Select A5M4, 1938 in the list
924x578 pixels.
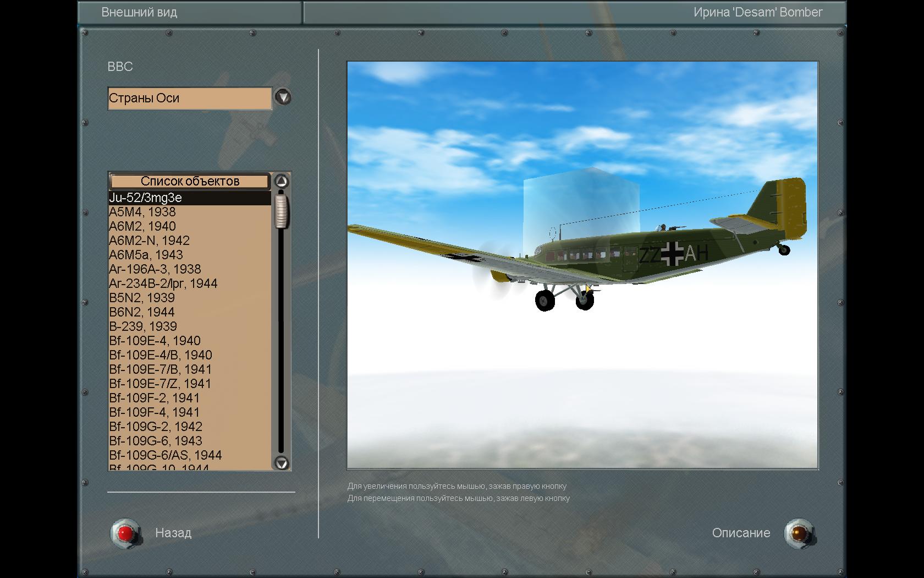(x=190, y=212)
